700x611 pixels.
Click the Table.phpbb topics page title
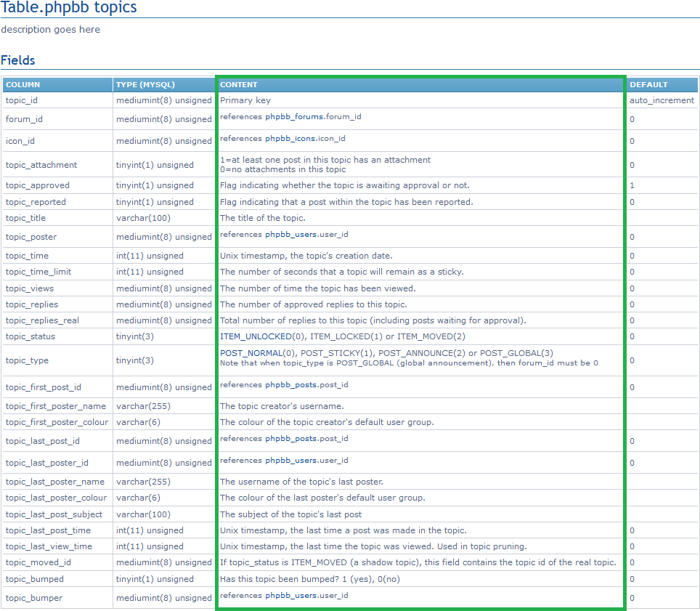68,8
